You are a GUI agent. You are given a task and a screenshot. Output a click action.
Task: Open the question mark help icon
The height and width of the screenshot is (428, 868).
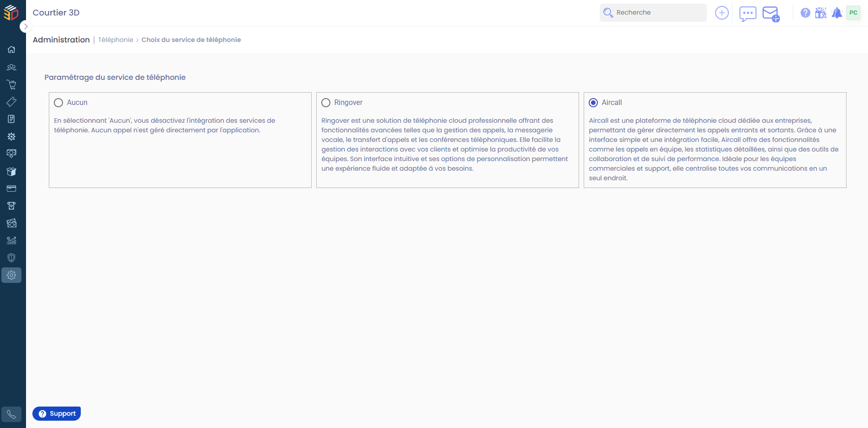(805, 13)
